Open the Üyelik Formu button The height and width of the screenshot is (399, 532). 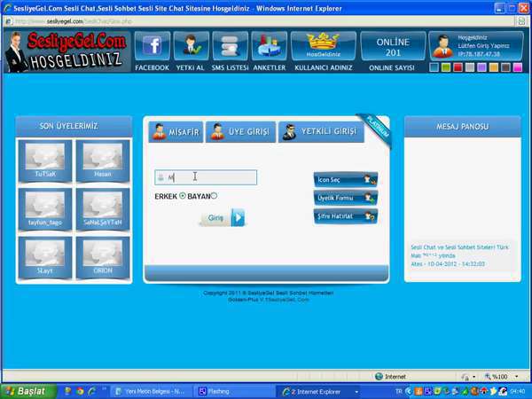(346, 198)
